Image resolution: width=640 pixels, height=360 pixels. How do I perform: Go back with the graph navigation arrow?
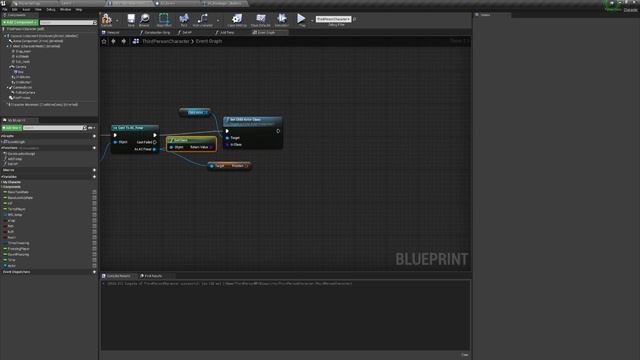click(113, 41)
